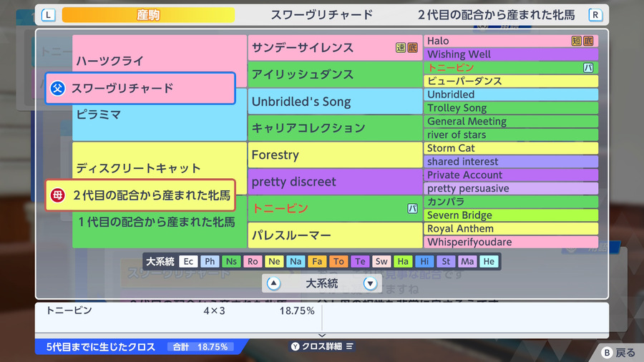Click the パ badge on the top-right トニービン

588,68
